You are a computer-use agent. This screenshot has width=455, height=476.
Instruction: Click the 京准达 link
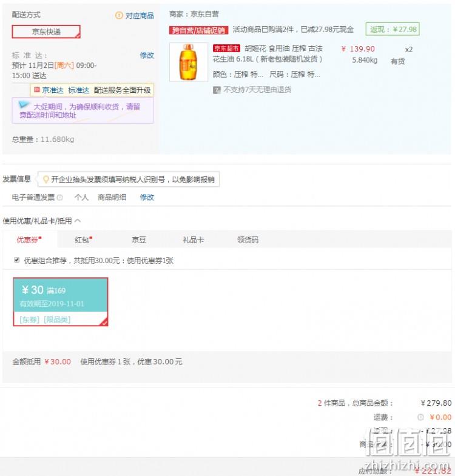(x=53, y=90)
